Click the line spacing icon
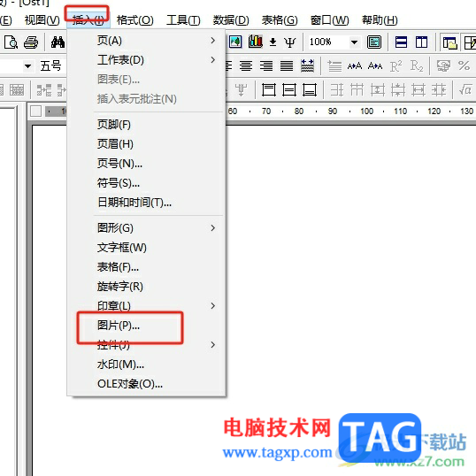476x476 pixels. [x=334, y=65]
